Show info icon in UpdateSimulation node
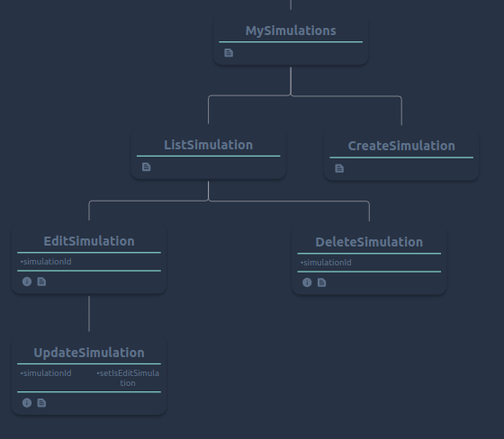This screenshot has height=439, width=504. coord(27,403)
